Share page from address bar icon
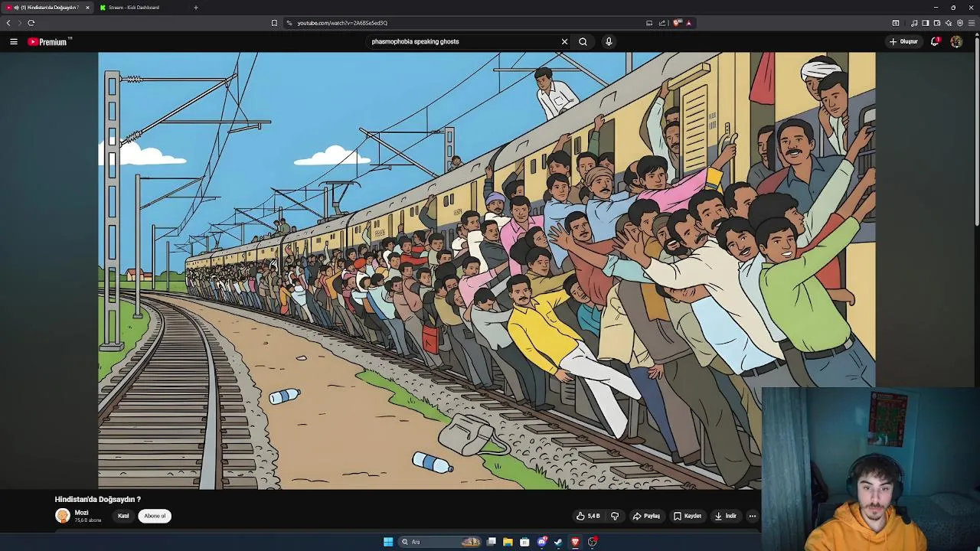The width and height of the screenshot is (980, 551). [x=662, y=23]
